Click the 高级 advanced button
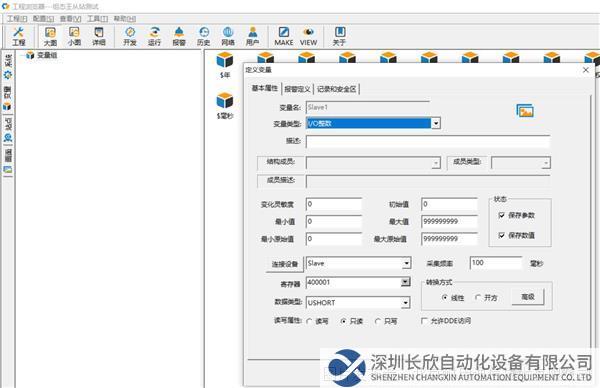600x388 pixels. [x=528, y=297]
